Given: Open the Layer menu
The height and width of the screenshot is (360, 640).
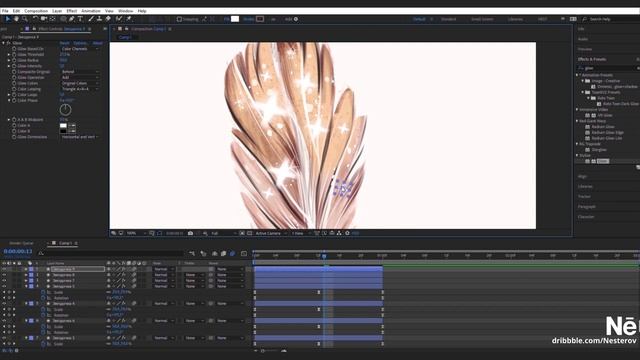Looking at the screenshot, I should point(57,11).
